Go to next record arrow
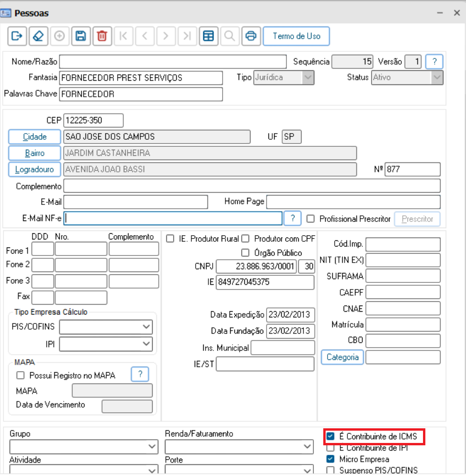The height and width of the screenshot is (476, 466). click(x=166, y=36)
